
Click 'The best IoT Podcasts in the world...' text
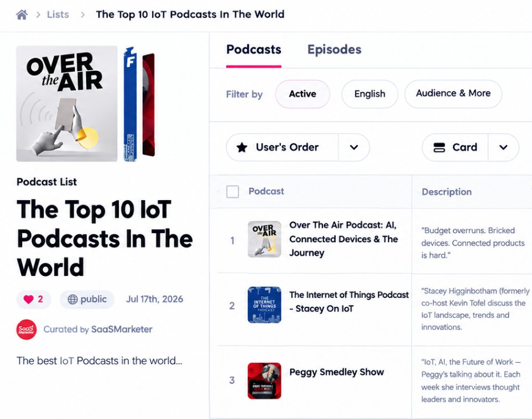(x=100, y=360)
